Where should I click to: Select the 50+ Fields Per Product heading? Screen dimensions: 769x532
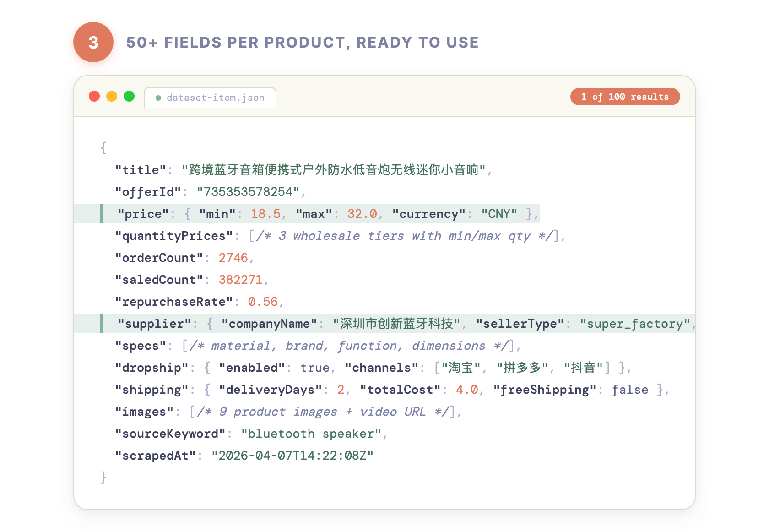(x=303, y=42)
